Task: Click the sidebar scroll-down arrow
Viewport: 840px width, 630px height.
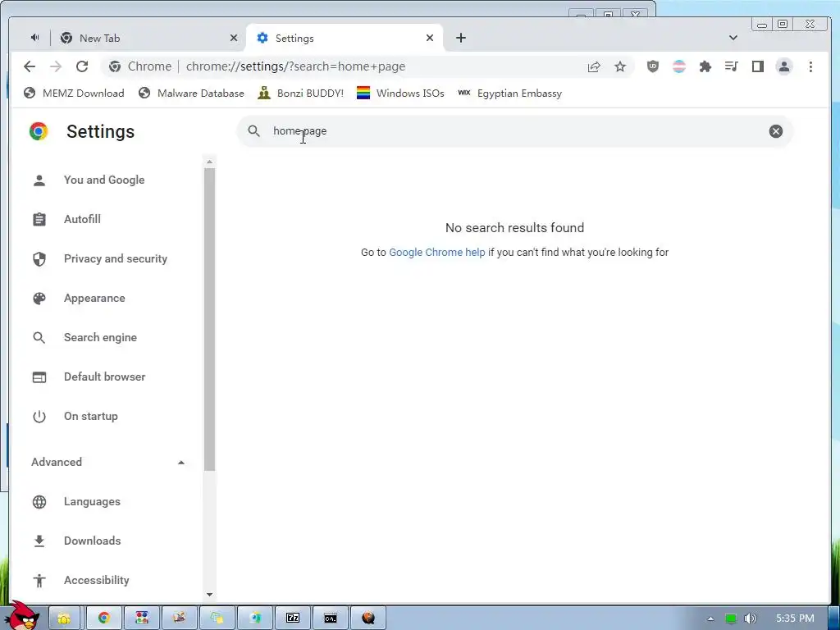Action: 209,594
